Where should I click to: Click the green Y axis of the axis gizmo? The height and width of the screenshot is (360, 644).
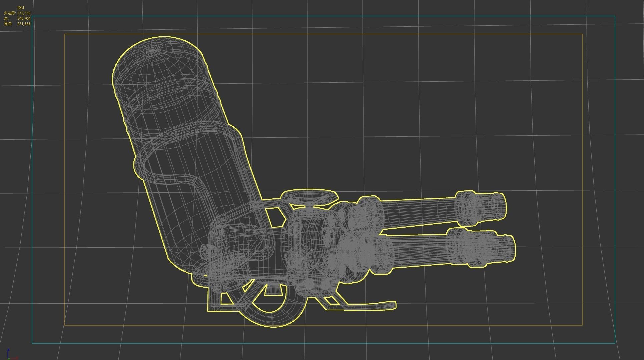click(9, 359)
